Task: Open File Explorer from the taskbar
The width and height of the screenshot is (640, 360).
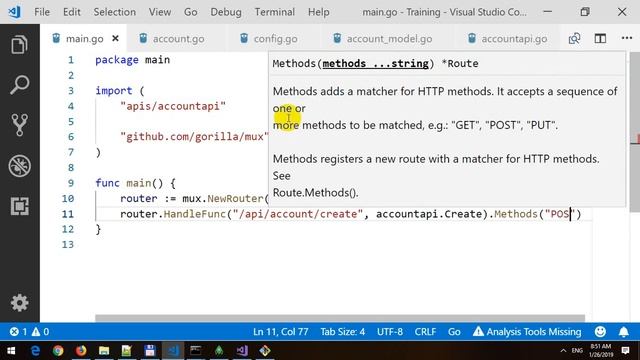Action: (104, 351)
